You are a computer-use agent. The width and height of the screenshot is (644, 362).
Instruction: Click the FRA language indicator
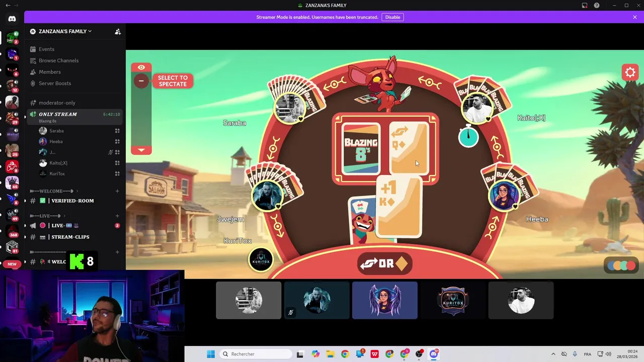point(587,354)
